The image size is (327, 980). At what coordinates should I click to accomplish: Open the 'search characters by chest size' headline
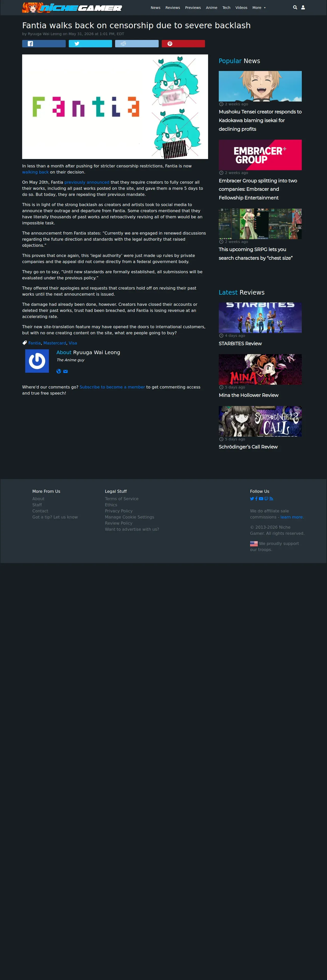tap(256, 254)
